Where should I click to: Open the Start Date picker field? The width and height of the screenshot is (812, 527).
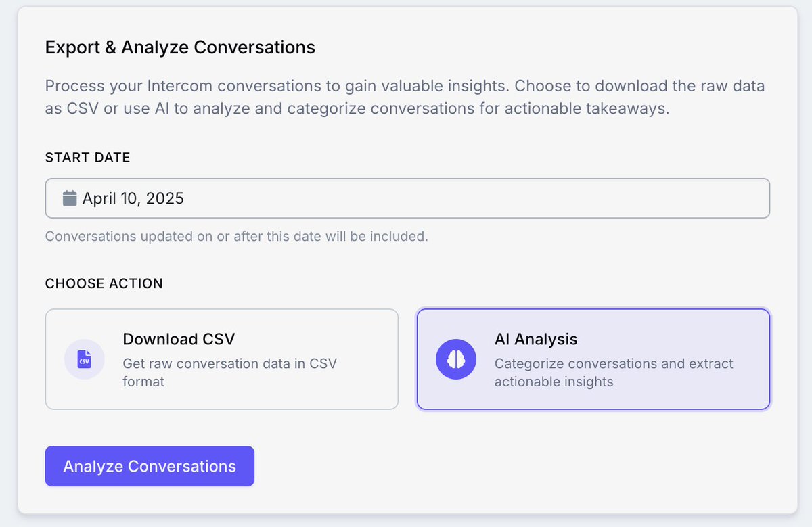(407, 198)
